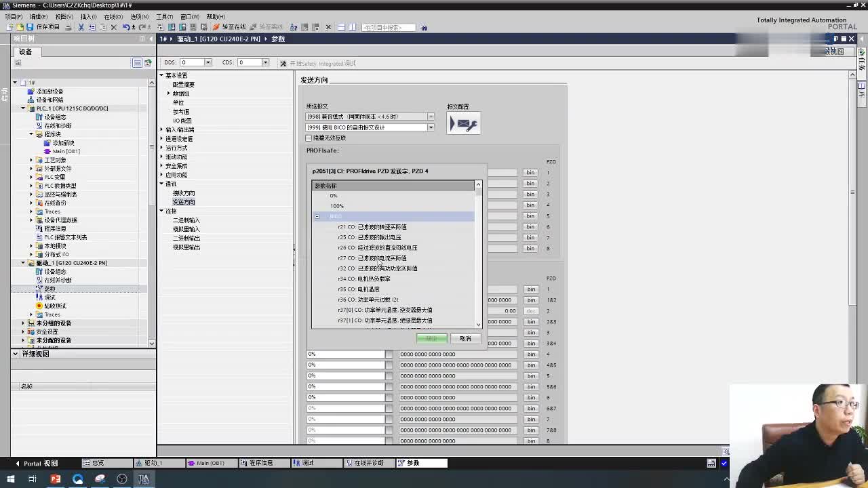
Task: Open the 调试 item under 驱动_1
Action: coord(50,298)
